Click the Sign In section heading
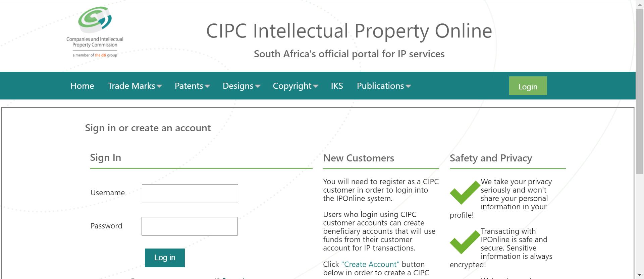This screenshot has height=279, width=644. [105, 157]
